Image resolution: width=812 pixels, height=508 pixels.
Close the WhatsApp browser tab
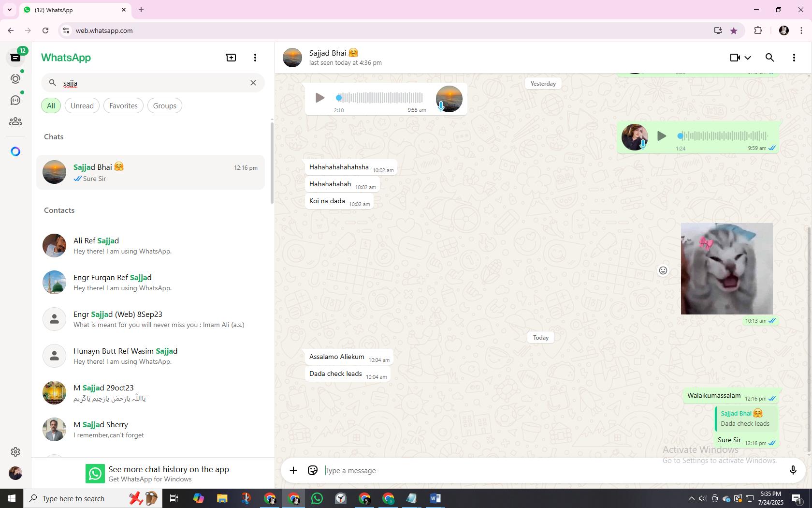pos(124,10)
